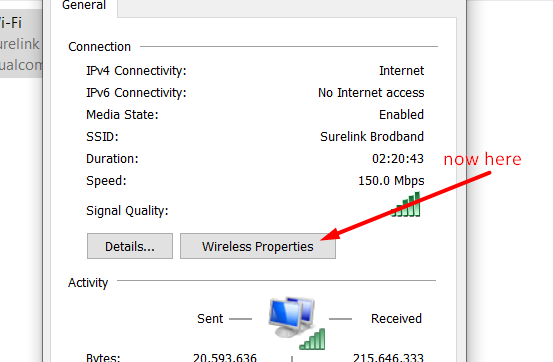The width and height of the screenshot is (553, 362).
Task: Click the red annotation arrow
Action: (x=406, y=206)
